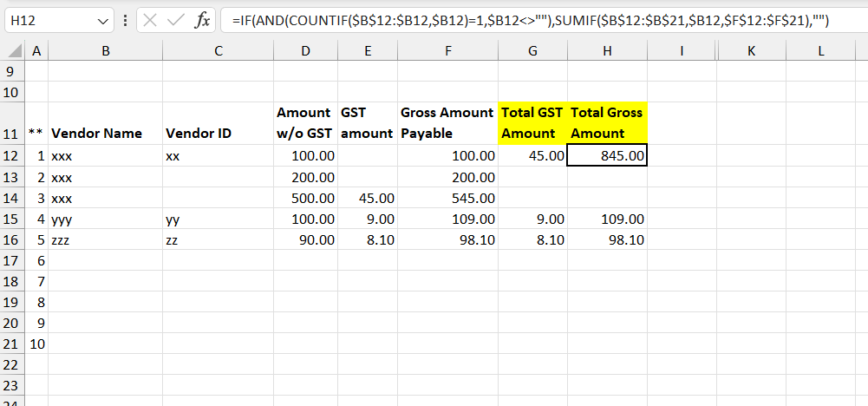The width and height of the screenshot is (868, 406).
Task: Select row 22 header
Action: pos(13,365)
